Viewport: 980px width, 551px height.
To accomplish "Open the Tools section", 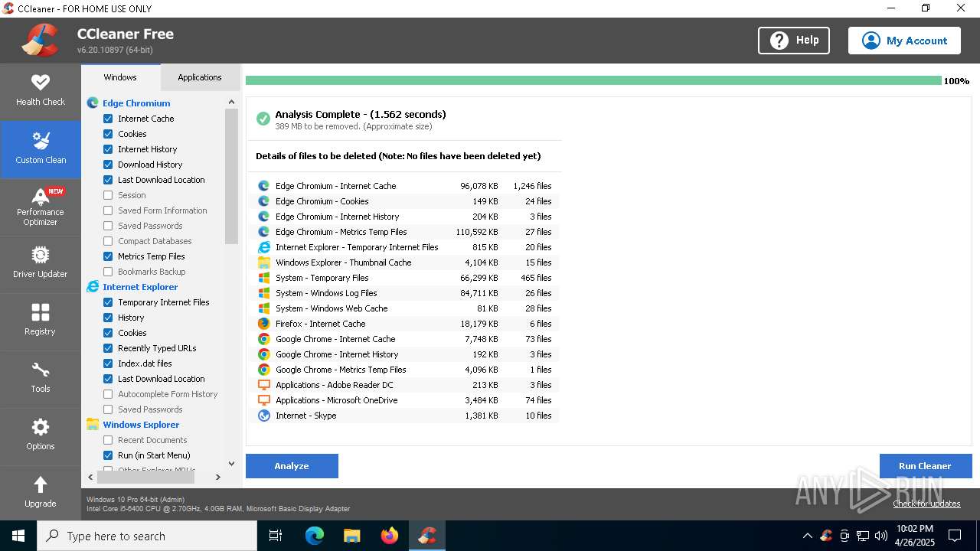I will 40,379.
